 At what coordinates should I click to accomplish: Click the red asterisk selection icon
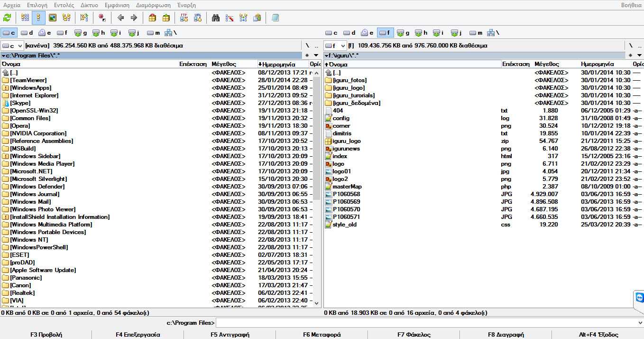click(x=102, y=18)
